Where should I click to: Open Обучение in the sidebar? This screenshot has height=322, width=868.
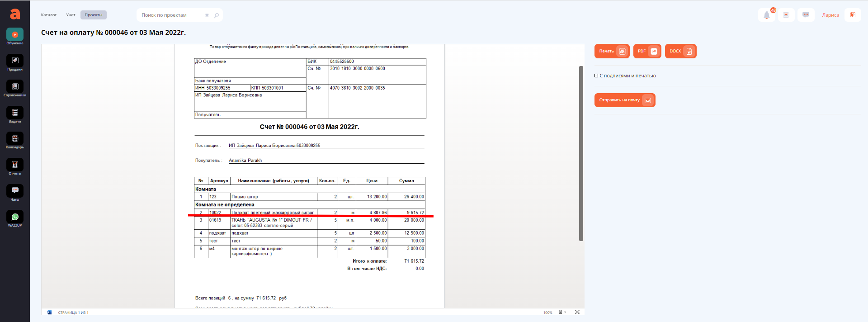pyautogui.click(x=15, y=37)
